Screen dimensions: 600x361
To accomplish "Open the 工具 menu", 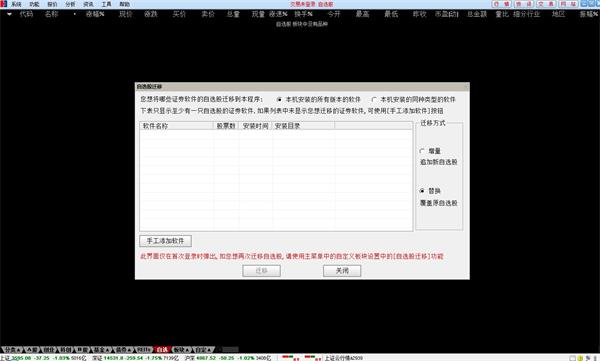I will point(106,4).
